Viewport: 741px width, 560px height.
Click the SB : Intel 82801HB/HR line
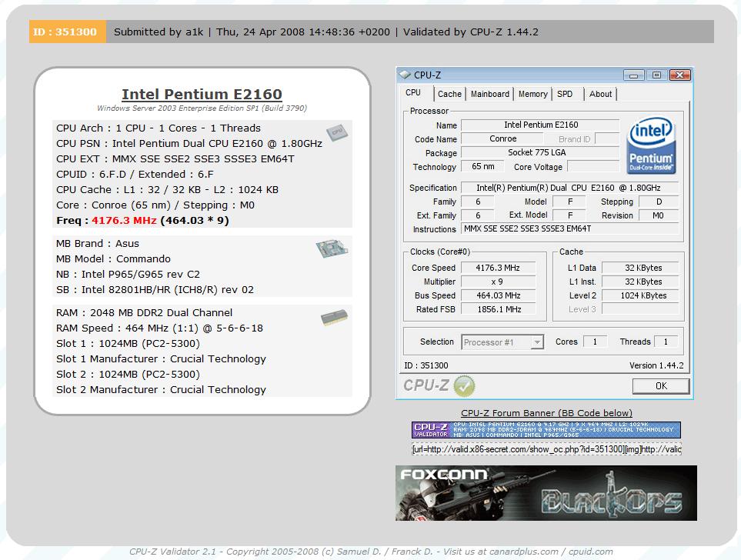pyautogui.click(x=155, y=290)
